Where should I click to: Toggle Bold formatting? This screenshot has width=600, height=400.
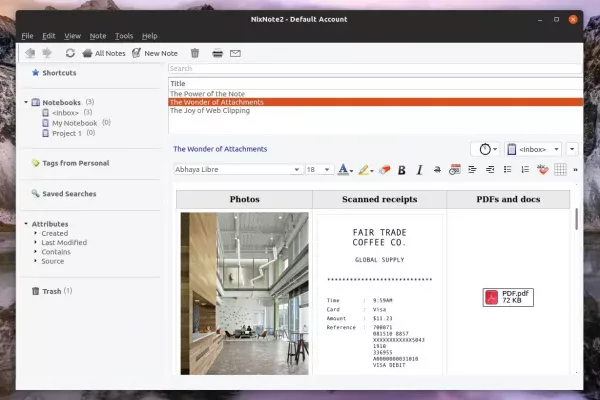[402, 170]
